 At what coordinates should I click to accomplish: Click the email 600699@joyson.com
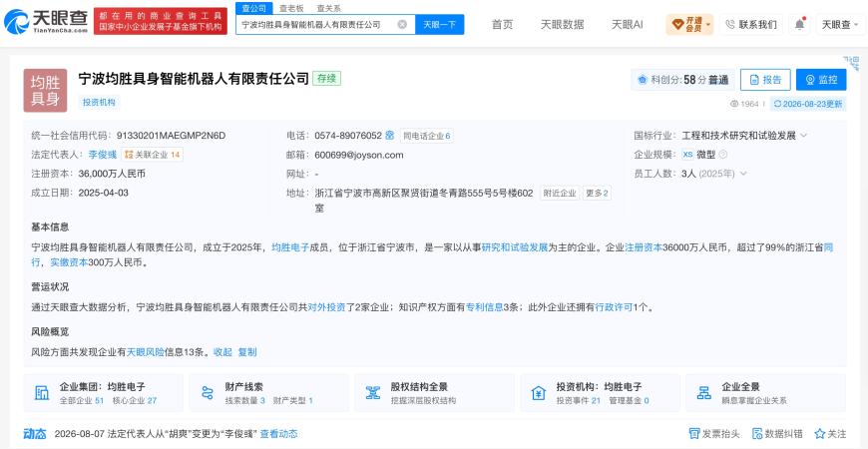click(x=359, y=155)
